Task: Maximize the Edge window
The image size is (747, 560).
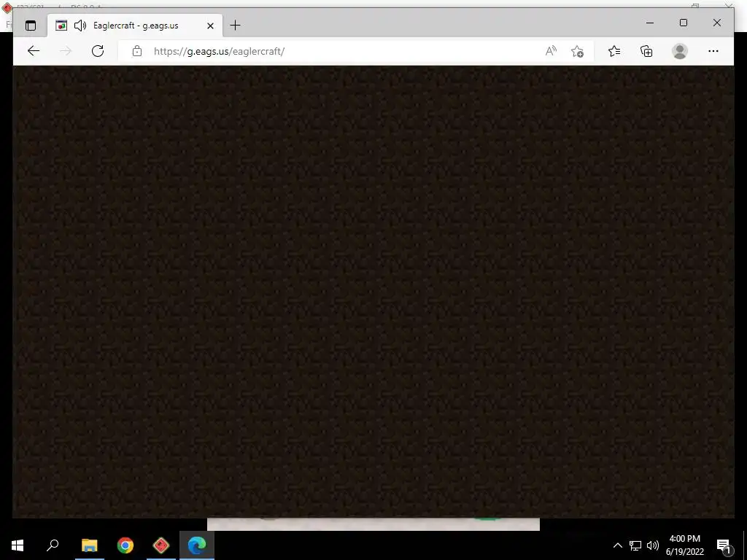Action: coord(683,23)
